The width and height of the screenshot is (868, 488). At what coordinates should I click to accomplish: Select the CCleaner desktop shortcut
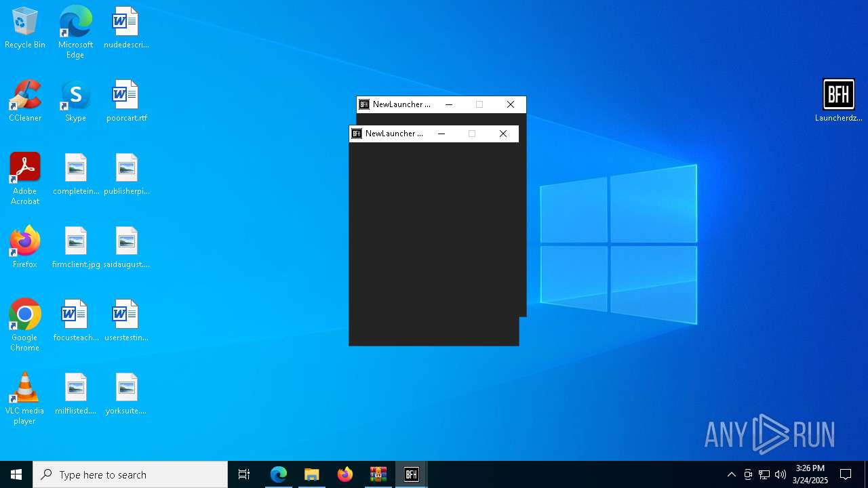pyautogui.click(x=25, y=102)
